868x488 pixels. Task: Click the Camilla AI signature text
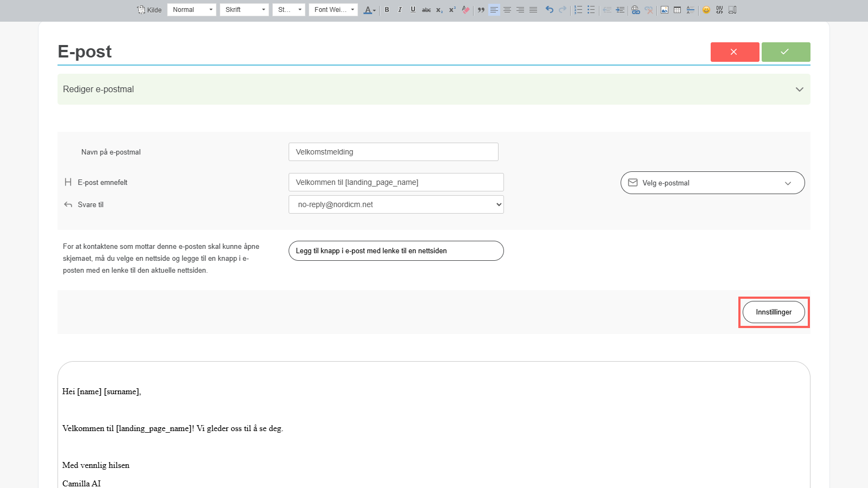[81, 484]
